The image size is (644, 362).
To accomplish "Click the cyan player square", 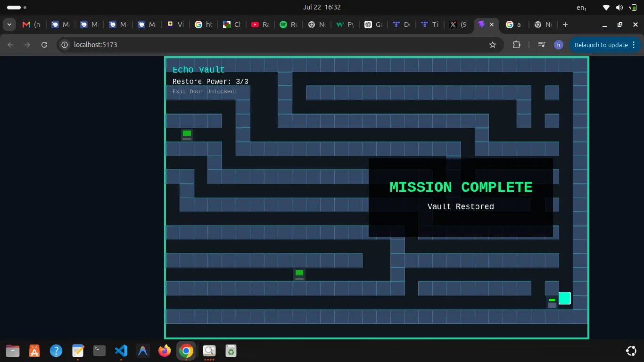I will click(565, 298).
